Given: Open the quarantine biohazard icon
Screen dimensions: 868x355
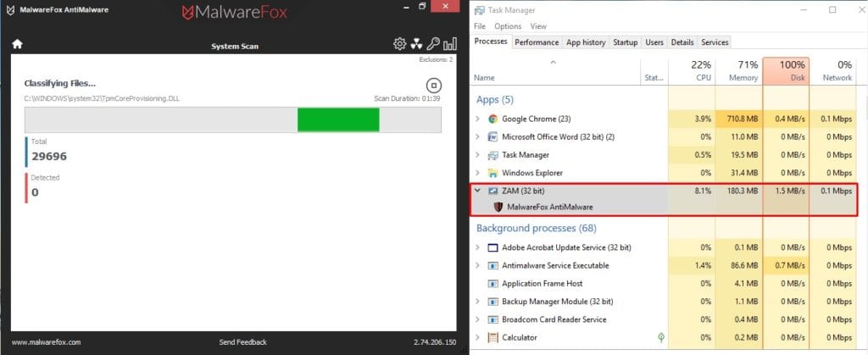Looking at the screenshot, I should (416, 44).
